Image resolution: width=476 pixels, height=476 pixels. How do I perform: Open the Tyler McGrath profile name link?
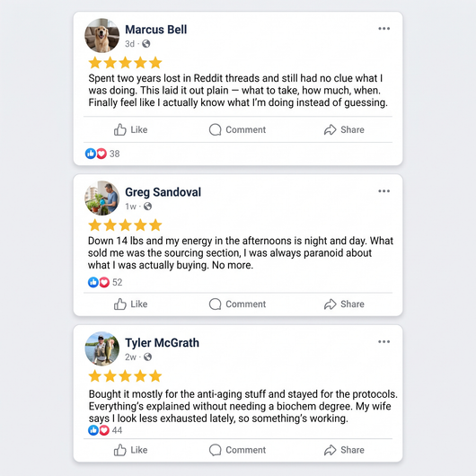click(x=162, y=343)
